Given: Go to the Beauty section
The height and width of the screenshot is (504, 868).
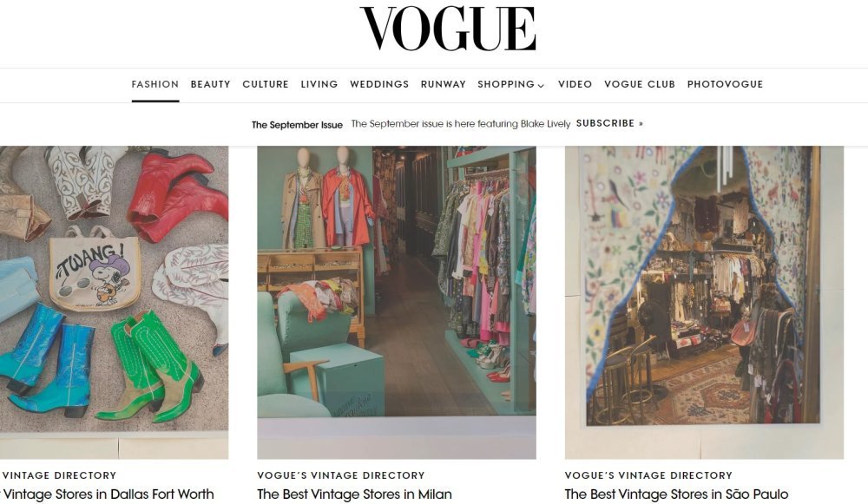Looking at the screenshot, I should 210,84.
